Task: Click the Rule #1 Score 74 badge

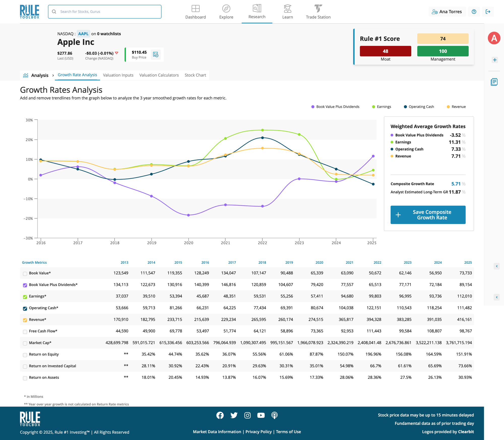Action: click(x=443, y=39)
